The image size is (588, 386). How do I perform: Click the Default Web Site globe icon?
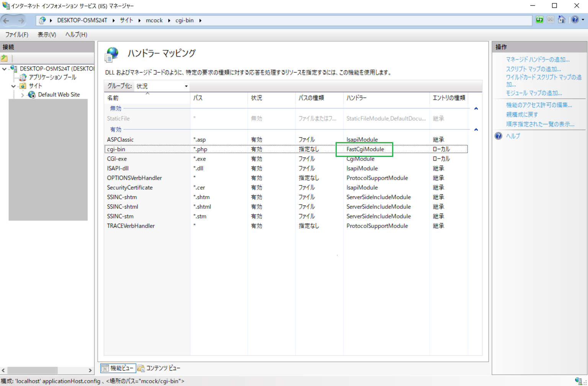(32, 95)
